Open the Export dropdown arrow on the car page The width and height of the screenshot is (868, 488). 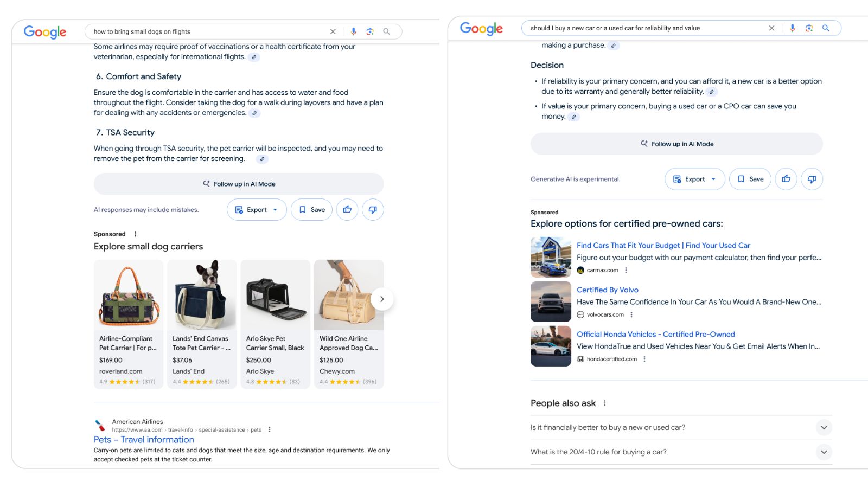coord(713,179)
